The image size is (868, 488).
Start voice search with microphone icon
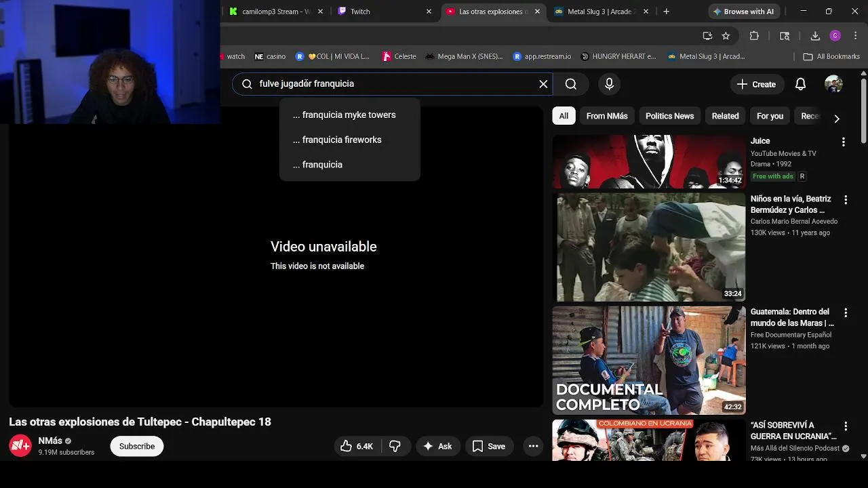[609, 84]
